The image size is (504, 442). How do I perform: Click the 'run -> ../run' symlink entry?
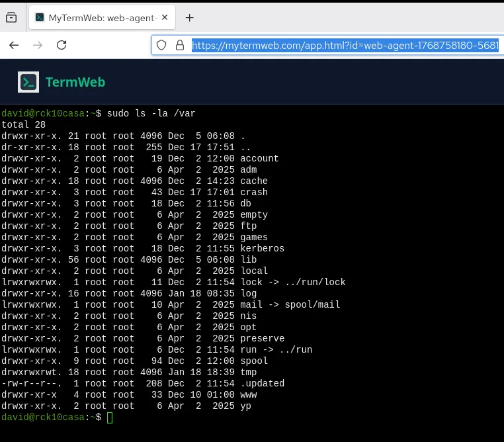coord(276,350)
